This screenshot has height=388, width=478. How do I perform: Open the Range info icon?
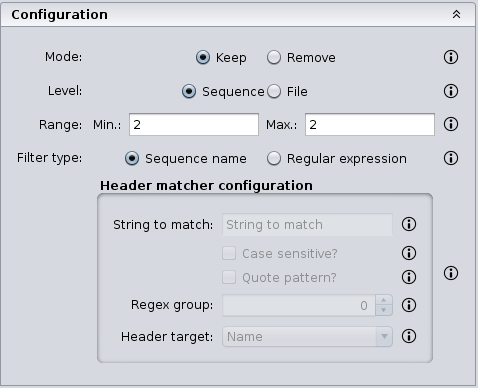tap(451, 124)
